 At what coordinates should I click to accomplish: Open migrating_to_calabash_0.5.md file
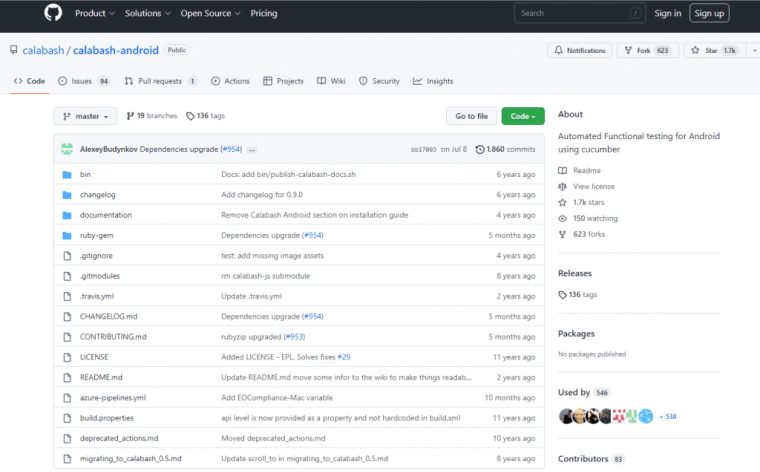click(131, 459)
